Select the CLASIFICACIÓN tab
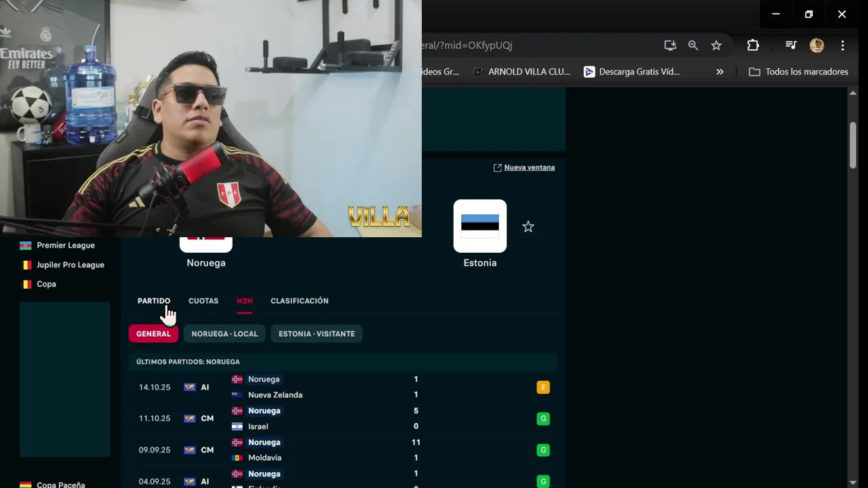868x488 pixels. (x=299, y=301)
